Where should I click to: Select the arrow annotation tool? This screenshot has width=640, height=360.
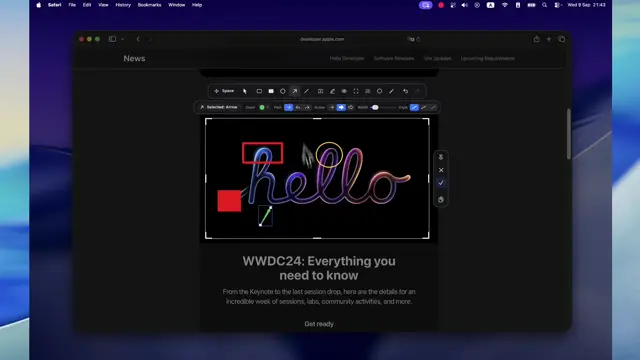(x=295, y=91)
